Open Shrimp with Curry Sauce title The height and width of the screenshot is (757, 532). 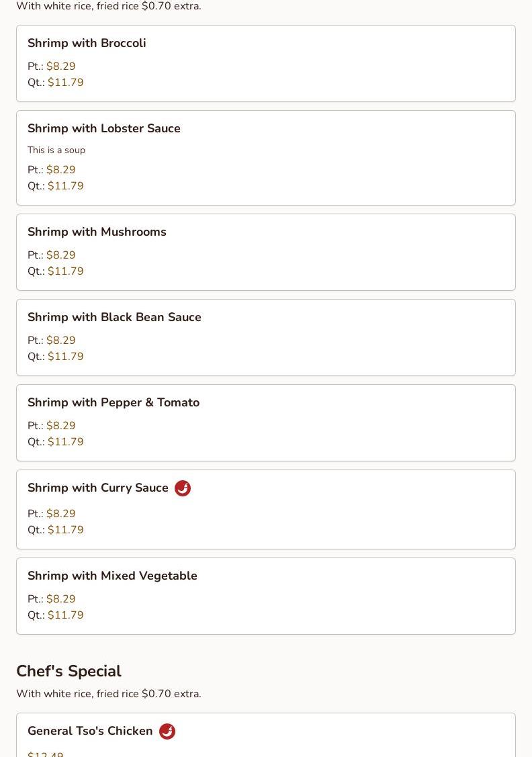click(x=98, y=488)
